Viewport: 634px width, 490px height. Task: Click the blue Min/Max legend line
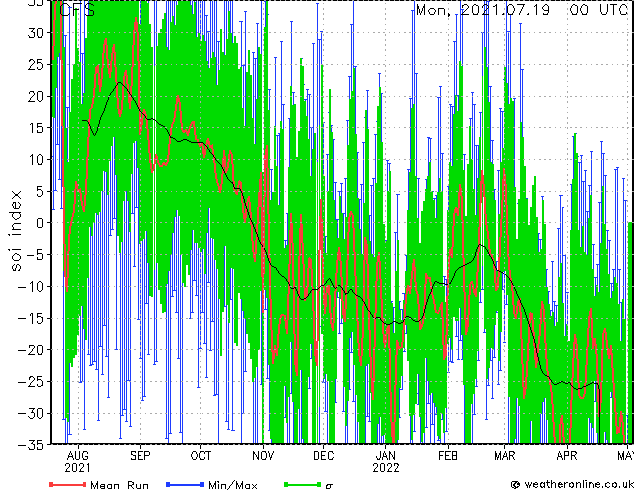(185, 484)
